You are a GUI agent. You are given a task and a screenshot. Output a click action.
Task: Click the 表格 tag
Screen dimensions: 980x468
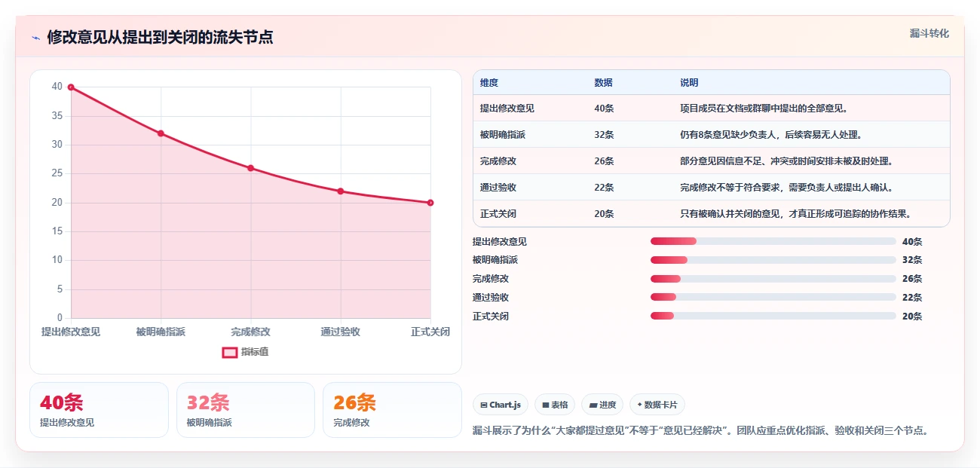tap(554, 405)
